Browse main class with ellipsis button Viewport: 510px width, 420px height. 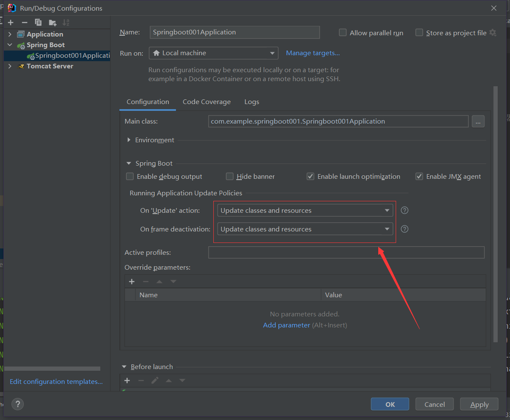pos(478,121)
